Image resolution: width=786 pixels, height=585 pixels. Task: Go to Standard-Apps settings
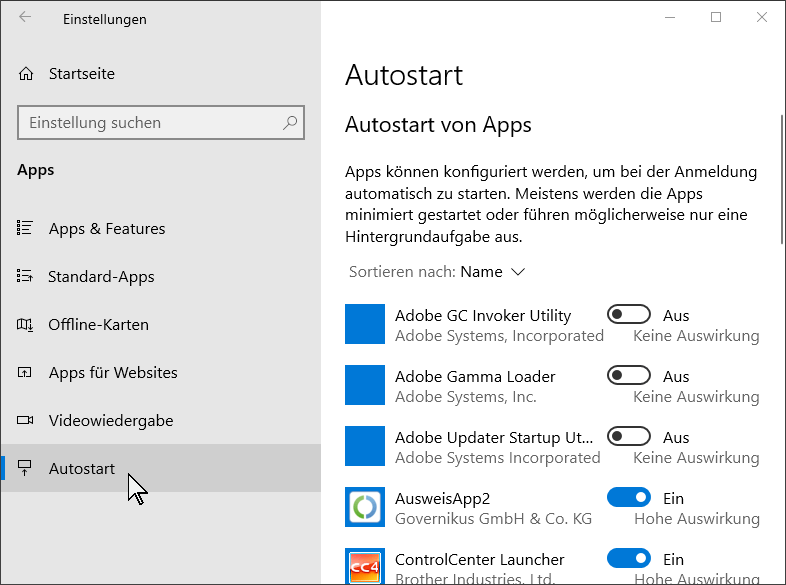tap(161, 277)
